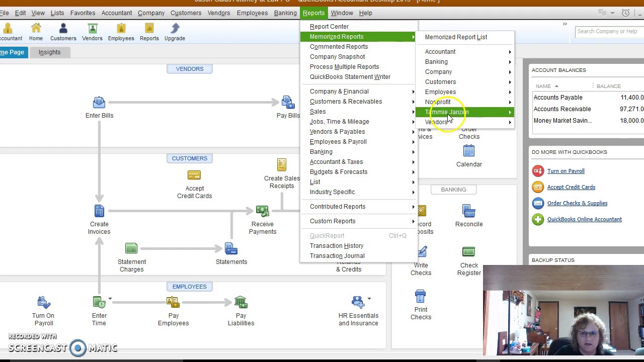
Task: Open Tammie Janzen memorized reports group
Action: point(465,112)
